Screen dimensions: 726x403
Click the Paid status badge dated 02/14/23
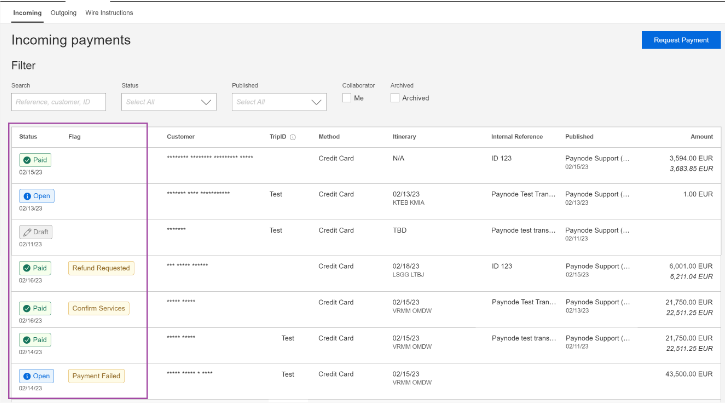[35, 340]
